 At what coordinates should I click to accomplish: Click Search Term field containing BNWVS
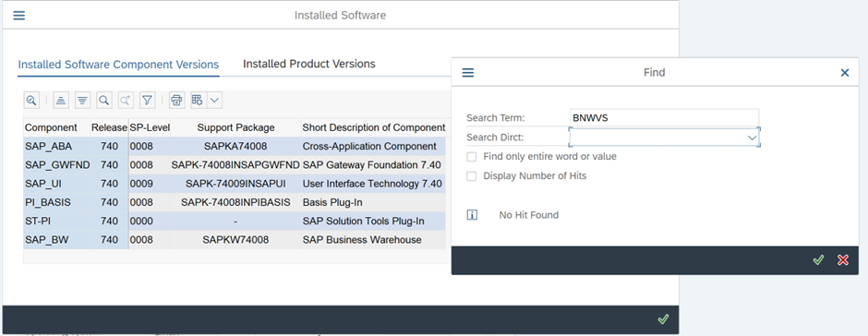point(664,117)
